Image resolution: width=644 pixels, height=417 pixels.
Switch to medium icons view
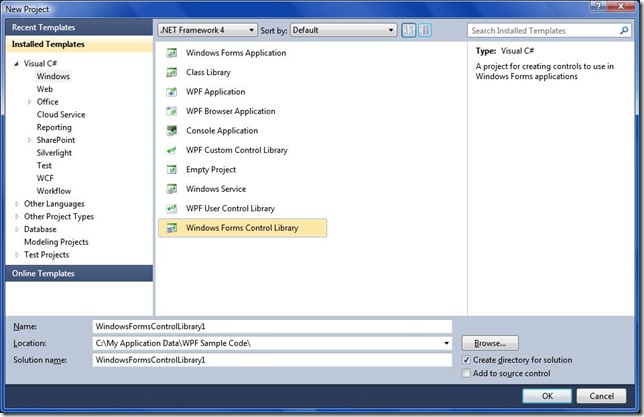tap(425, 30)
